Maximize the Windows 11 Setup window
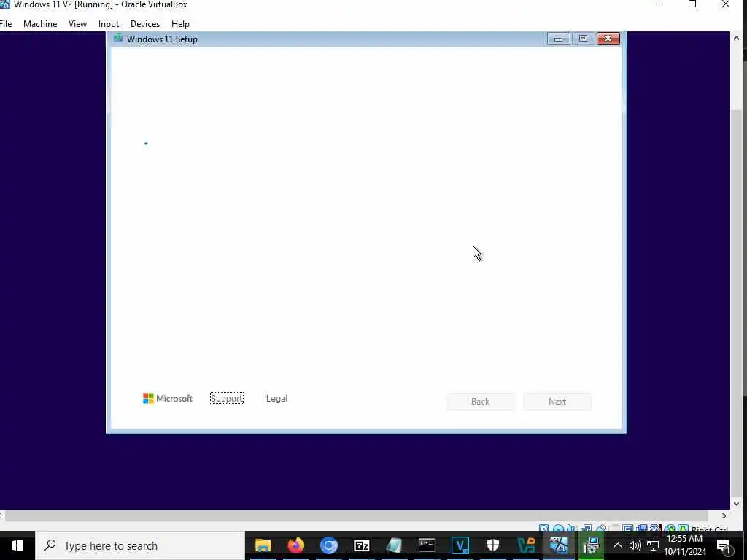This screenshot has width=747, height=560. 583,39
